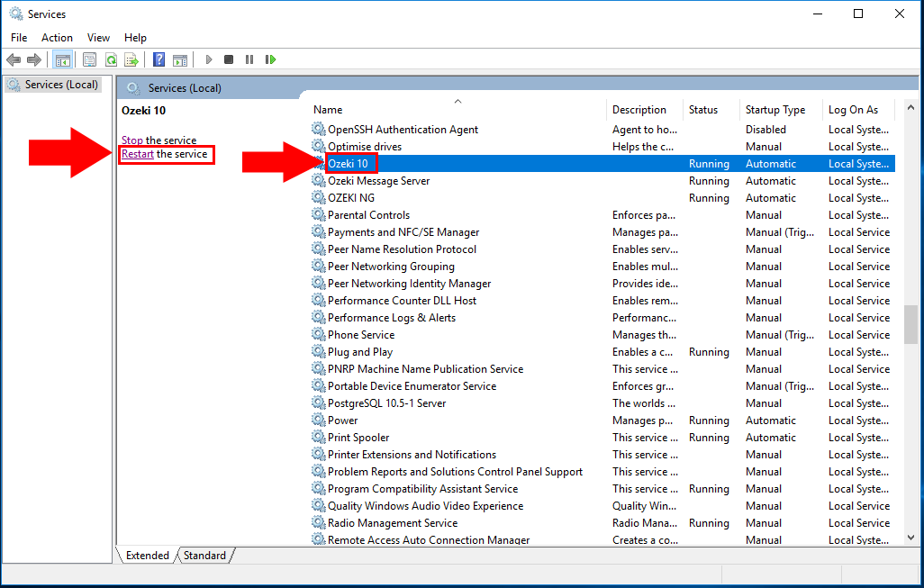Image resolution: width=924 pixels, height=588 pixels.
Task: Click the gear icon of OpenSSH Authentication Agent
Action: click(319, 129)
